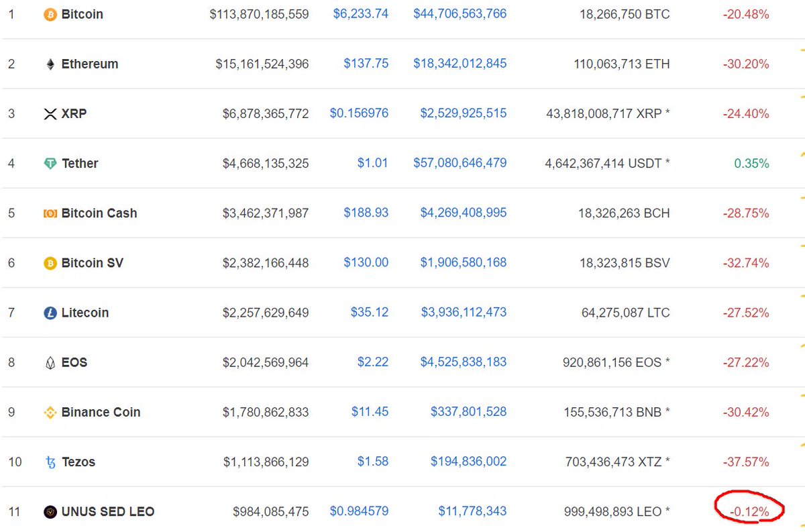Image resolution: width=805 pixels, height=532 pixels.
Task: Click the UNUS SED LEO logo icon
Action: point(50,512)
